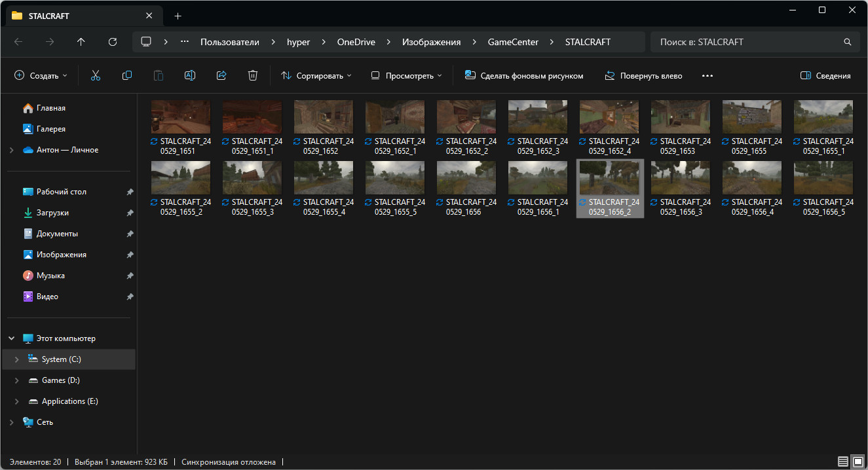Click the Rename icon in toolbar
This screenshot has width=868, height=470.
click(x=190, y=76)
